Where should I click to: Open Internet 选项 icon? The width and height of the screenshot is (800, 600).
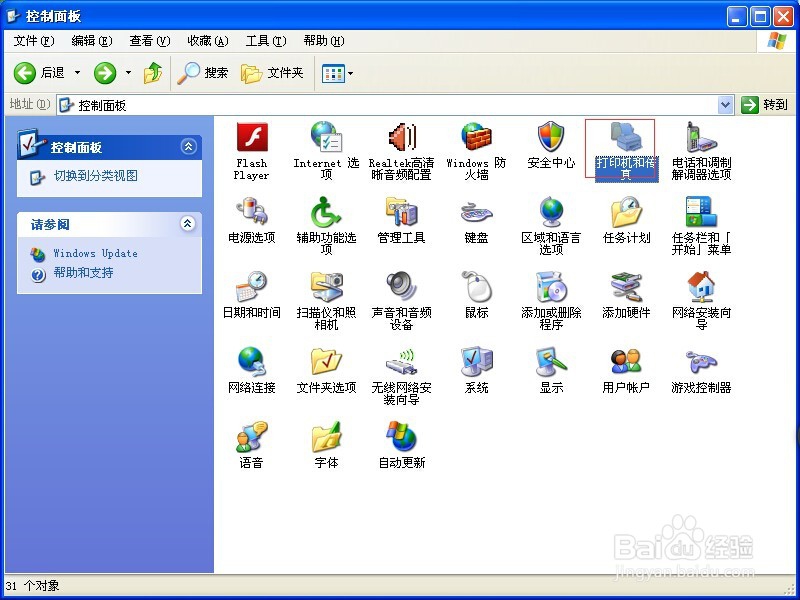tap(327, 138)
